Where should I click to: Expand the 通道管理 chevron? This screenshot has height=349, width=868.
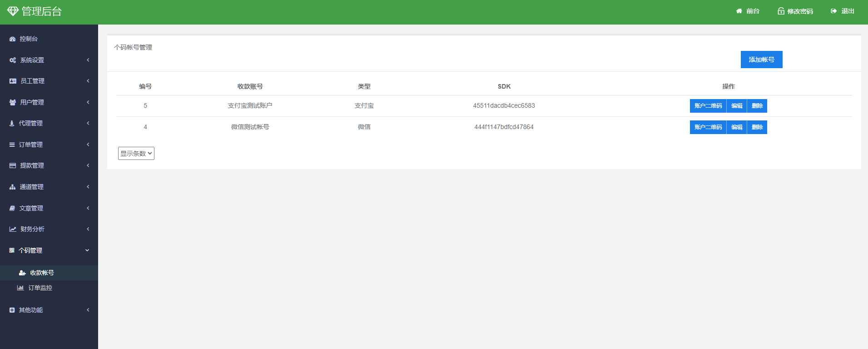88,187
